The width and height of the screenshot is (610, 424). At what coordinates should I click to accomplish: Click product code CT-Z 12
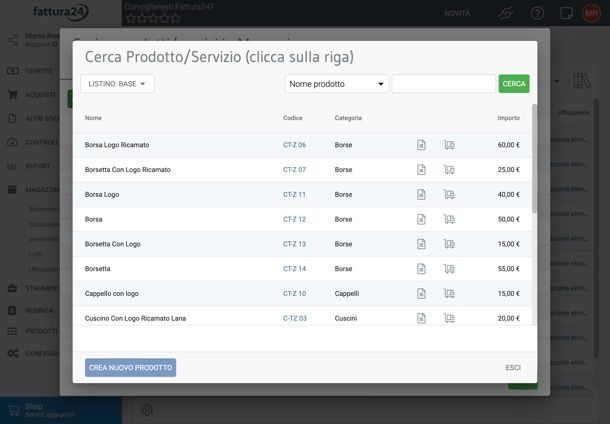[294, 219]
